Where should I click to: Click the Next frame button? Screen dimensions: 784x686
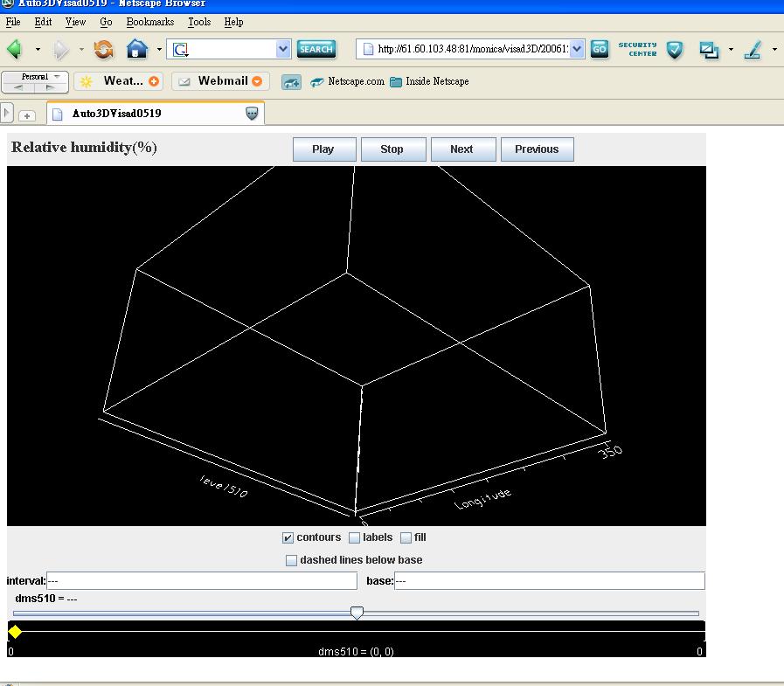[462, 149]
